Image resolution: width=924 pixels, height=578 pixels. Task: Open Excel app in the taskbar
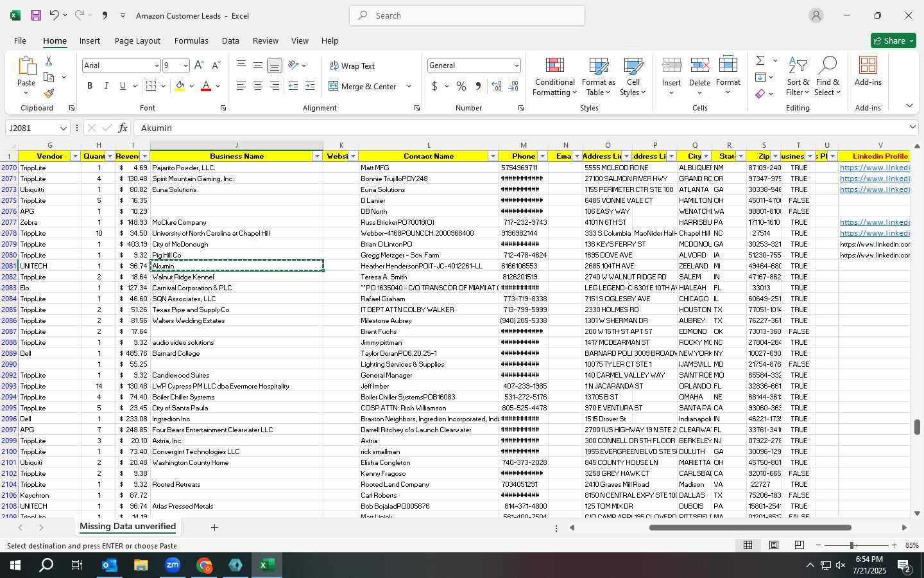point(267,565)
